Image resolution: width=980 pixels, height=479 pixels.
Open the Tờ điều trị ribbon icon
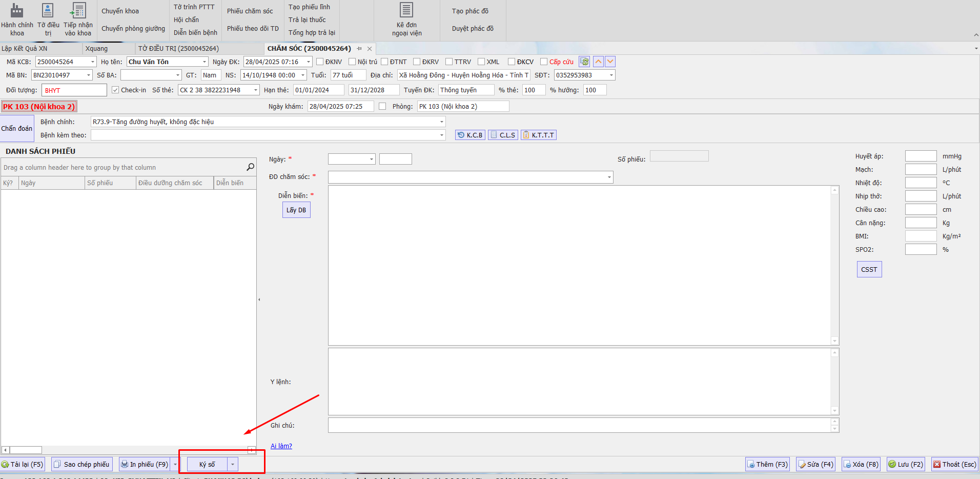48,11
